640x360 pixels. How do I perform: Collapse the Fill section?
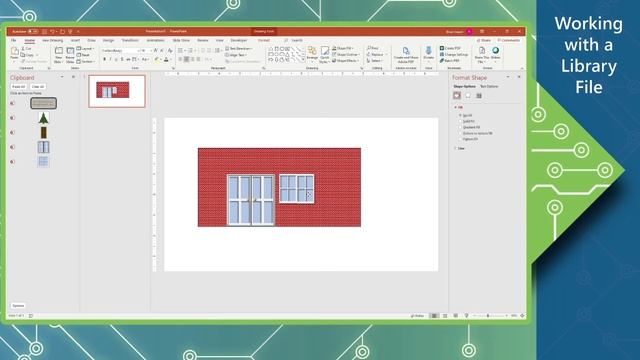click(456, 107)
